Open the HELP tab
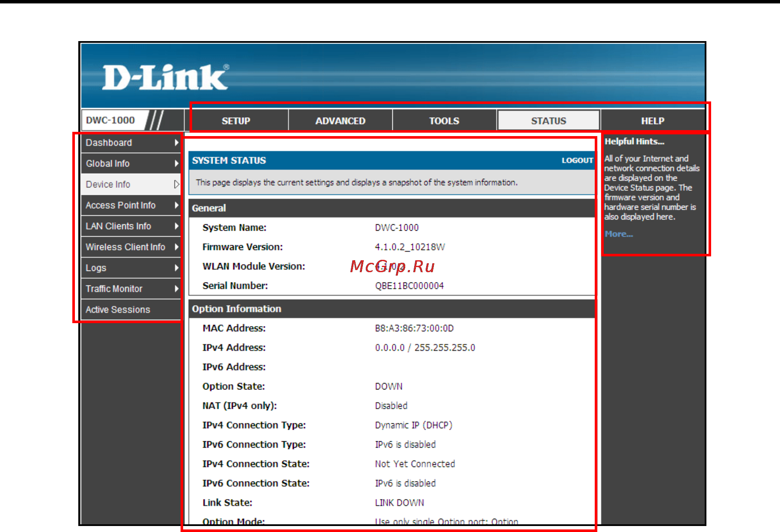The width and height of the screenshot is (780, 532). (652, 121)
